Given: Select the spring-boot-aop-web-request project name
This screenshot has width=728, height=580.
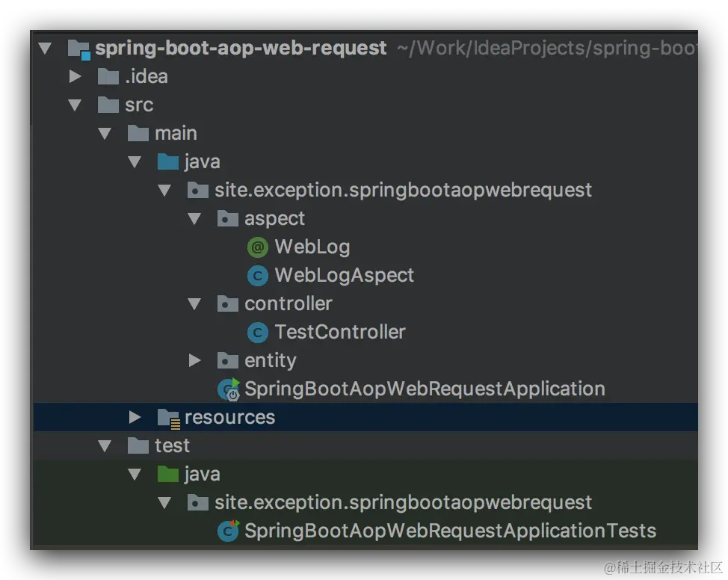Looking at the screenshot, I should click(241, 49).
